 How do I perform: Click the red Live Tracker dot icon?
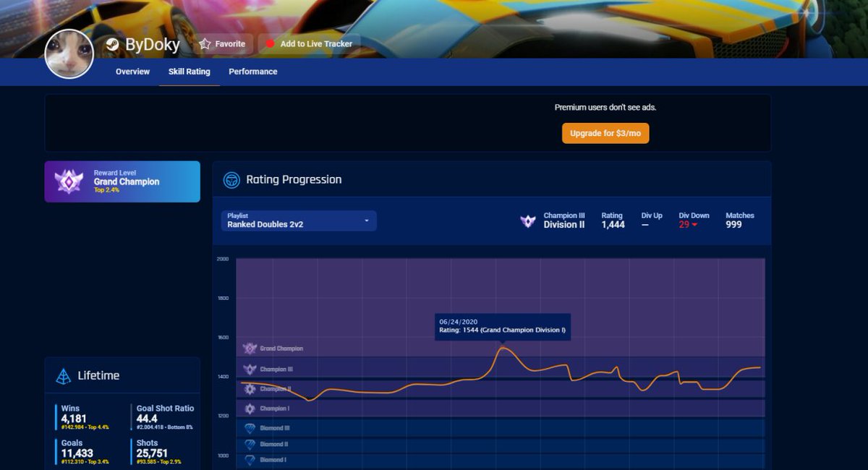tap(270, 44)
